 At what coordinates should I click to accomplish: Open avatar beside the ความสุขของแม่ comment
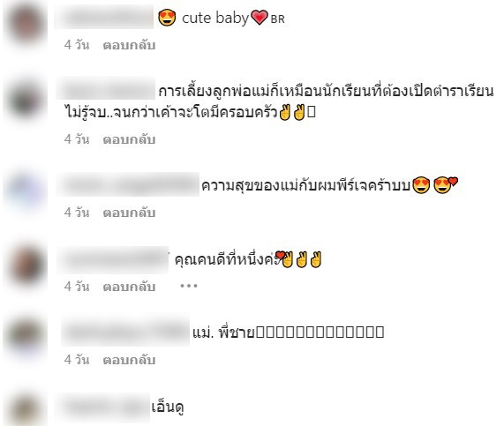coord(26,190)
